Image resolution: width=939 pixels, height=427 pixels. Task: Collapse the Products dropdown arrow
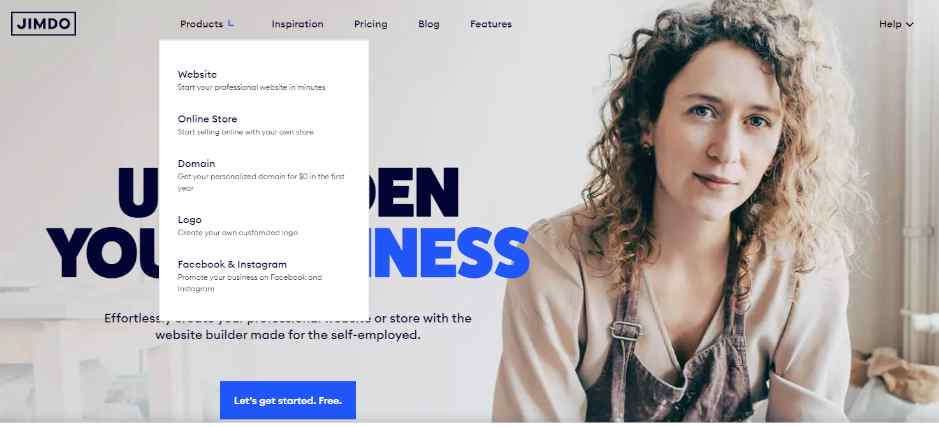231,24
